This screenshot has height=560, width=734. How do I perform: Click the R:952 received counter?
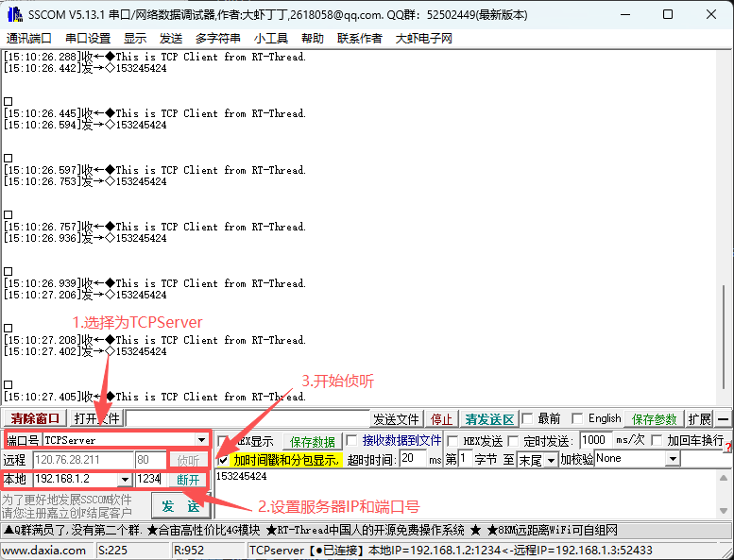(x=189, y=551)
